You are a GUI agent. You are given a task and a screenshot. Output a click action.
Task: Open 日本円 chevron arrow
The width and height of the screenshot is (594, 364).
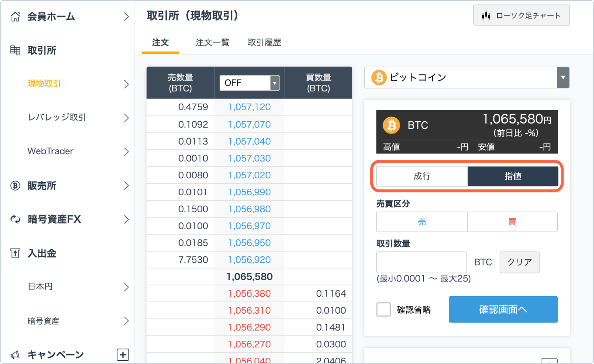pyautogui.click(x=126, y=287)
